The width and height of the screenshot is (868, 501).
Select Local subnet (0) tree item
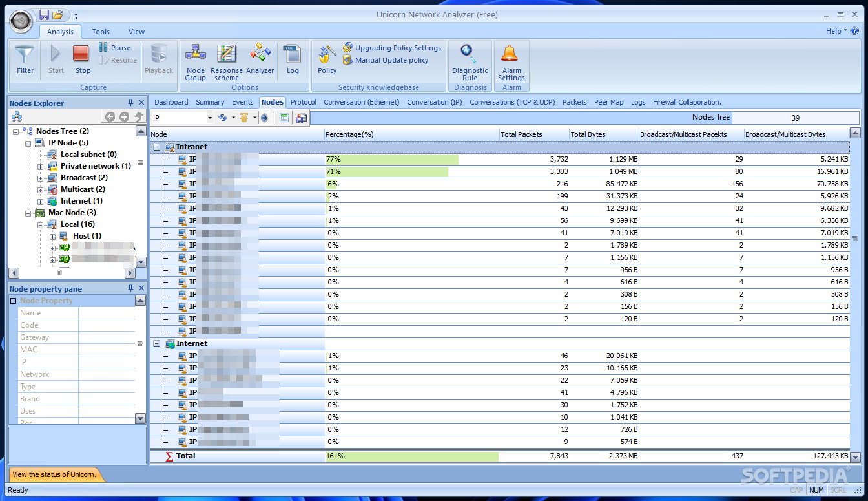[x=88, y=155]
